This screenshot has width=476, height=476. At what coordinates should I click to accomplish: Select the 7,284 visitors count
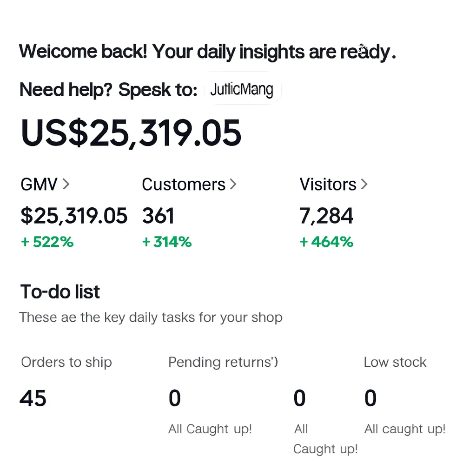[x=326, y=216]
